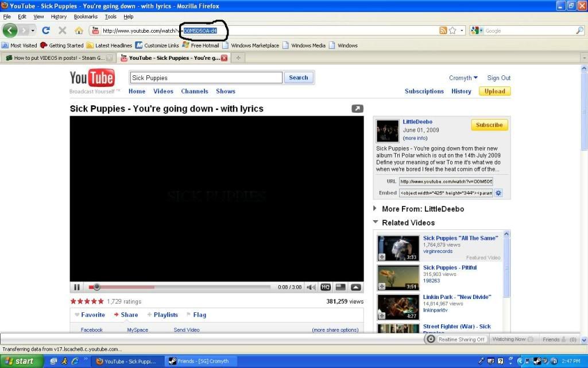Reload the page in Firefox
588x368 pixels.
(x=46, y=30)
